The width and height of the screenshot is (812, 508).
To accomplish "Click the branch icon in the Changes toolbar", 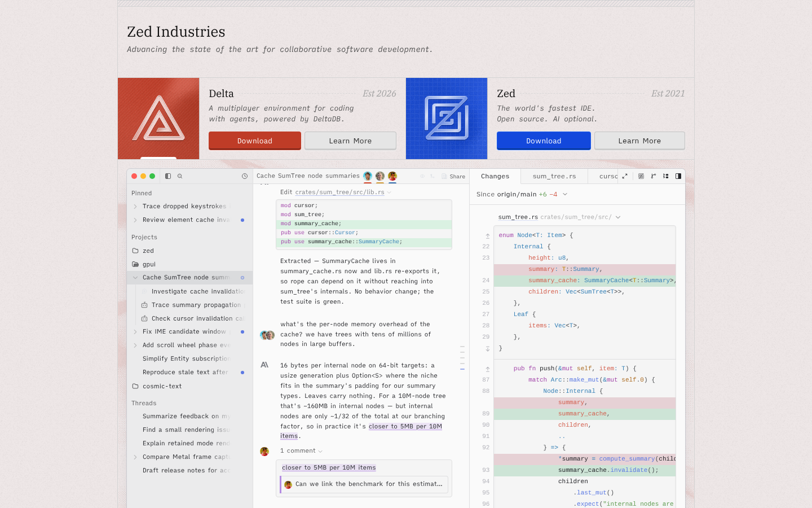I will point(654,176).
